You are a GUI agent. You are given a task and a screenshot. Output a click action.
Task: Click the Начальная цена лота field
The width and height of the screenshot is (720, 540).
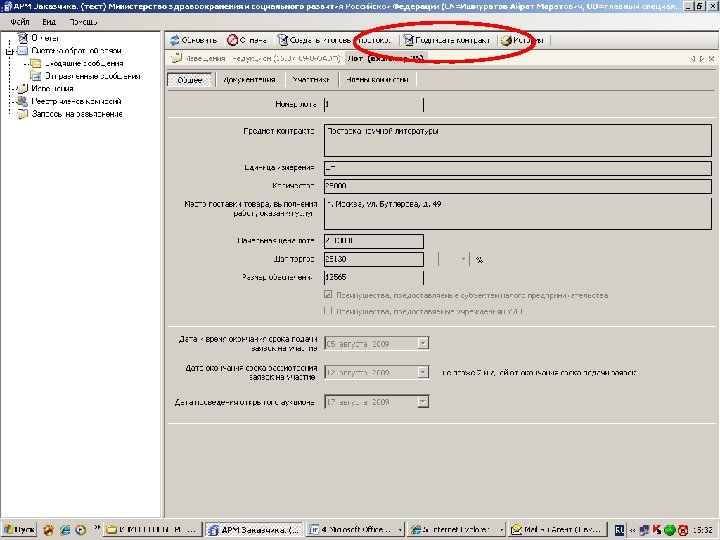pyautogui.click(x=373, y=241)
